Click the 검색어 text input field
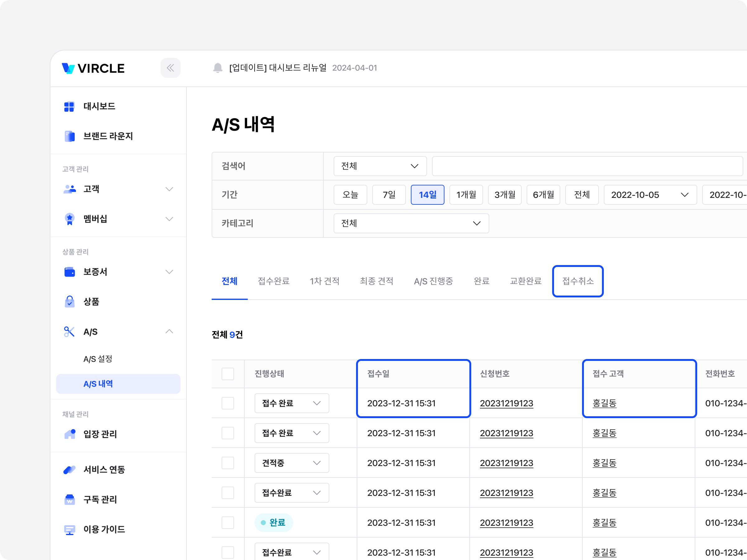 [x=587, y=166]
